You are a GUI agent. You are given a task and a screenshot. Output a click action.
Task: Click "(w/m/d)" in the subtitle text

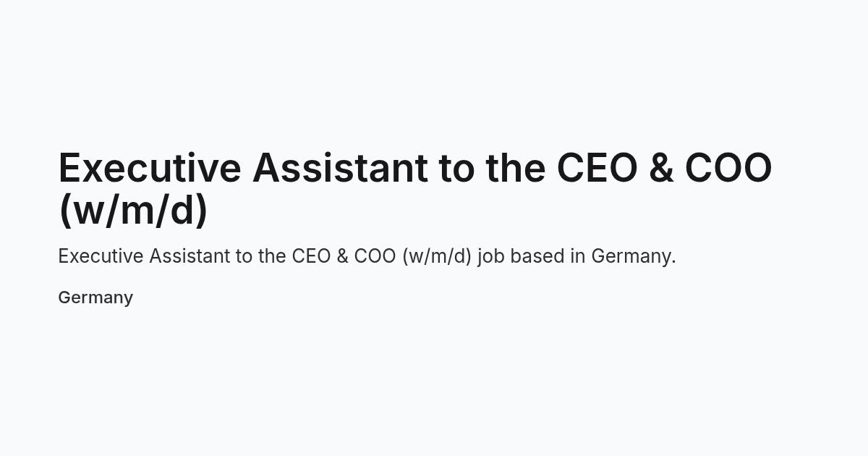click(x=437, y=257)
